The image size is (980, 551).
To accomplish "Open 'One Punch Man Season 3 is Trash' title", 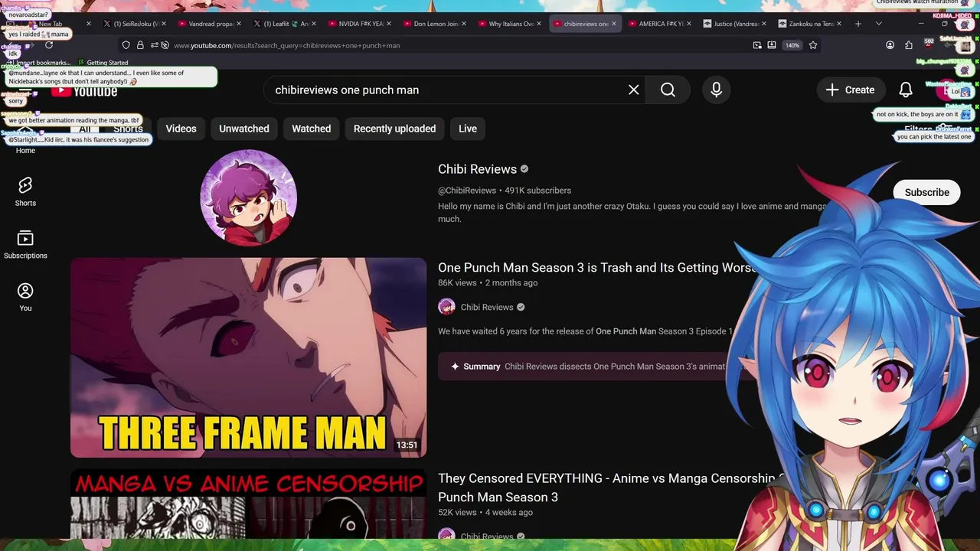I will (597, 268).
